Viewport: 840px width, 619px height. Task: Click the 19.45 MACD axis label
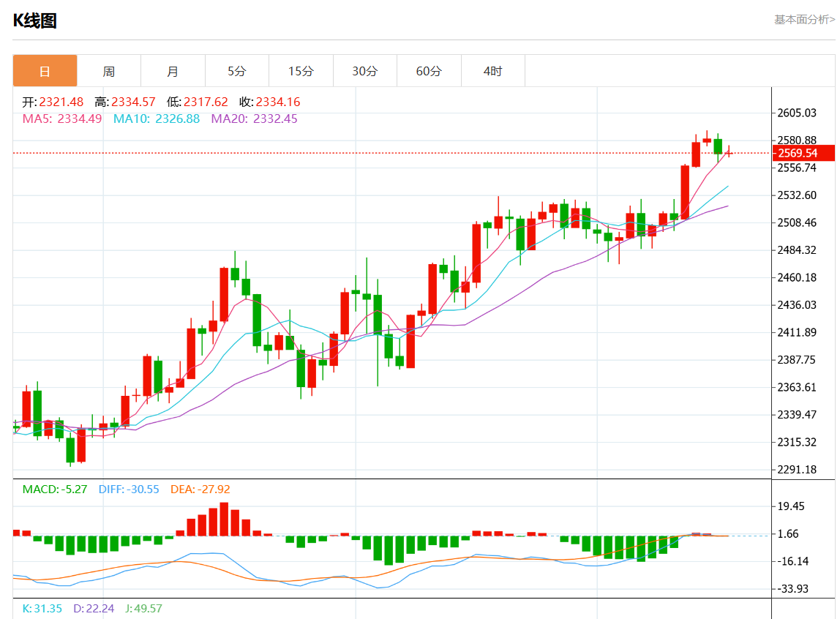tap(791, 506)
